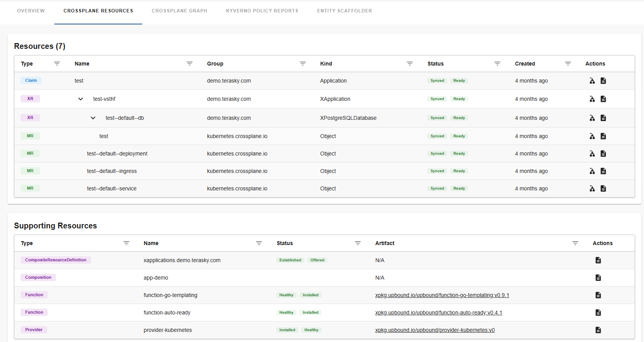Filter Supporting Resources by Type column
Viewport: 644px width, 342px height.
coord(126,243)
